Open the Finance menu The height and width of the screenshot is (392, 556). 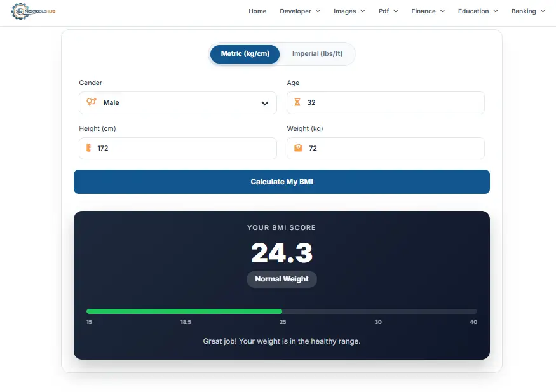tap(428, 11)
